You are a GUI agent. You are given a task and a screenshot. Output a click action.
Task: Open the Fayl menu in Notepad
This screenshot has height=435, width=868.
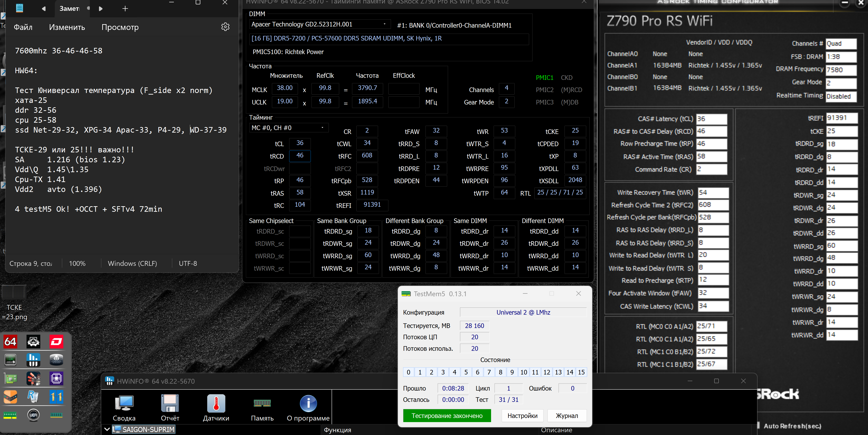(23, 27)
